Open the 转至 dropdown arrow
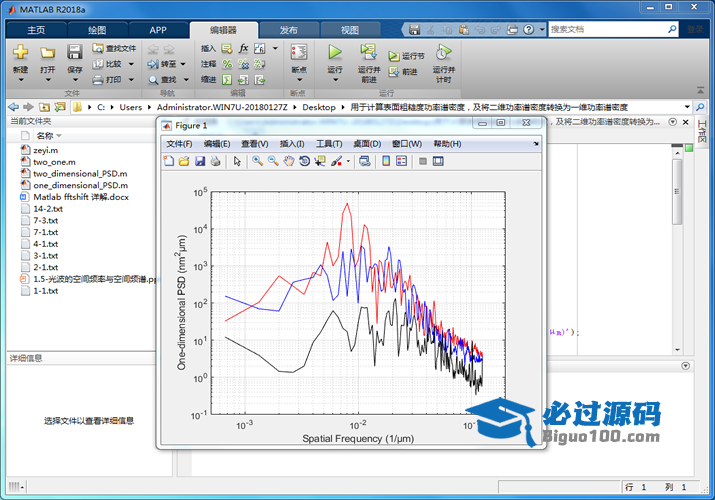 tap(183, 64)
